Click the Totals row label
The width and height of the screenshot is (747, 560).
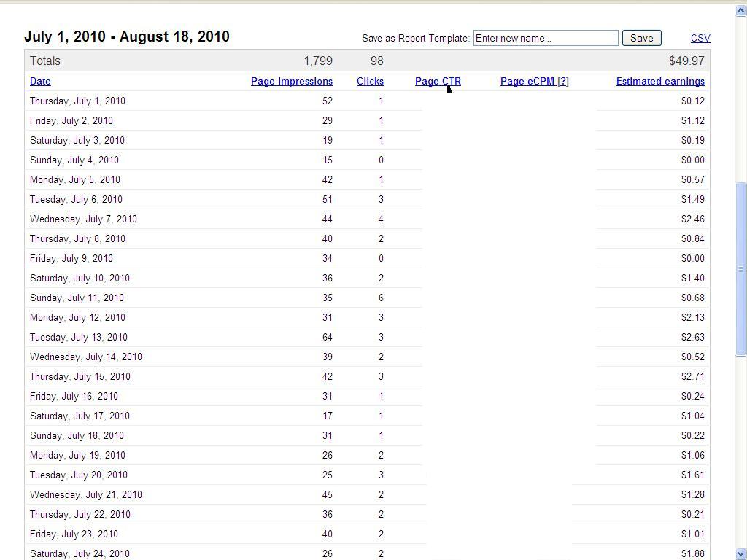click(x=45, y=61)
